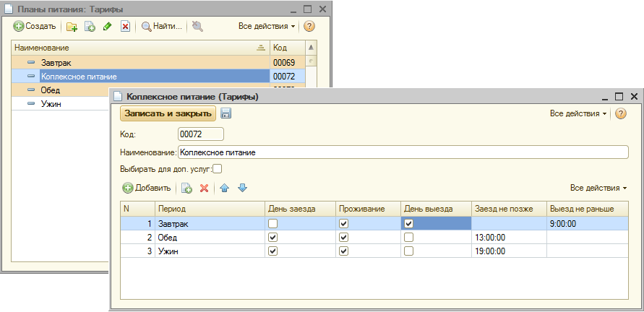644x312 pixels.
Task: Toggle День заезда checkbox for Обед
Action: [272, 238]
